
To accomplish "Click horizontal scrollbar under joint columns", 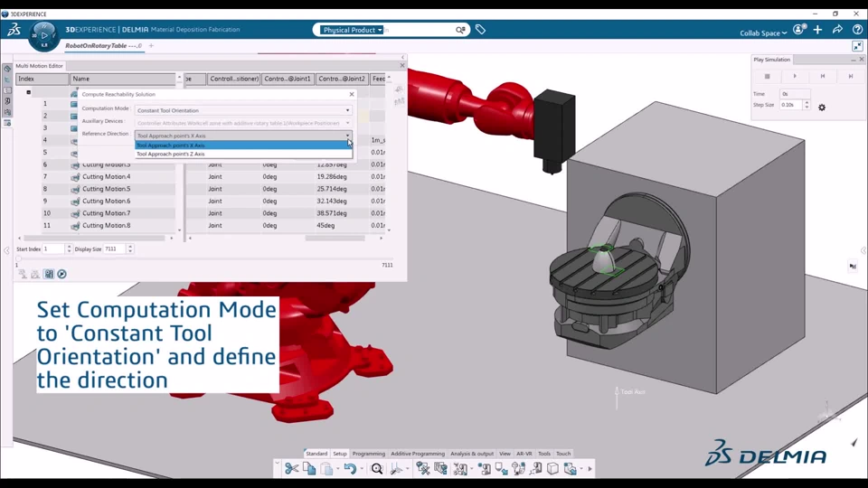I will 335,238.
